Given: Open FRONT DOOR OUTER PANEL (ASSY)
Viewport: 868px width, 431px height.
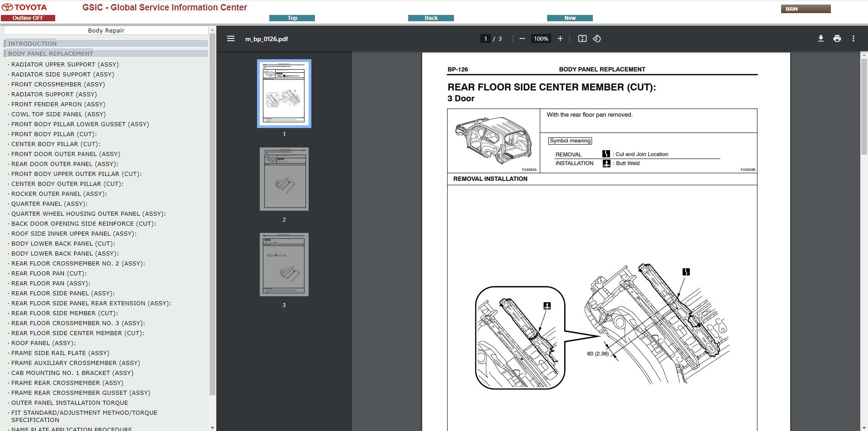Looking at the screenshot, I should point(66,154).
